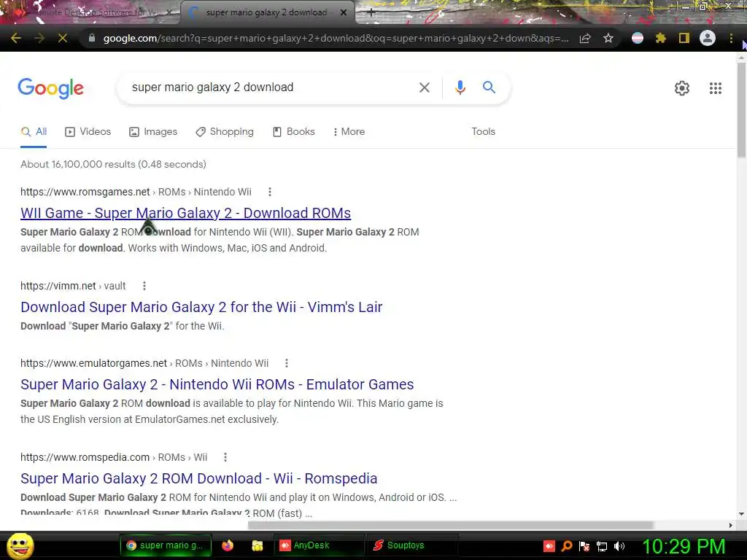This screenshot has width=747, height=560.
Task: Open more options for emulatorgames.net result
Action: point(286,363)
